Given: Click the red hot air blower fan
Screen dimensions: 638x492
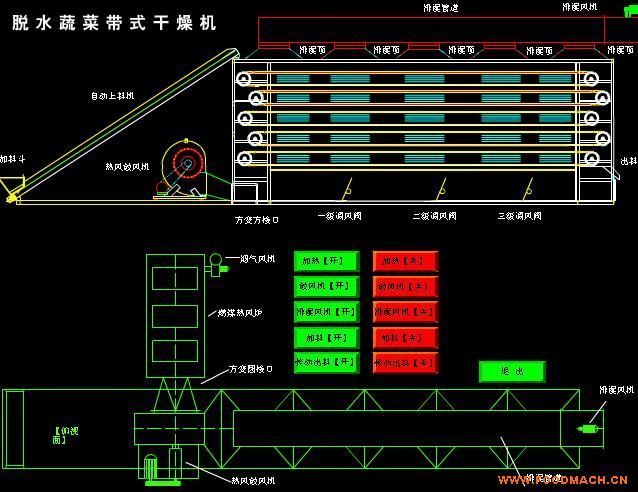Looking at the screenshot, I should point(185,163).
